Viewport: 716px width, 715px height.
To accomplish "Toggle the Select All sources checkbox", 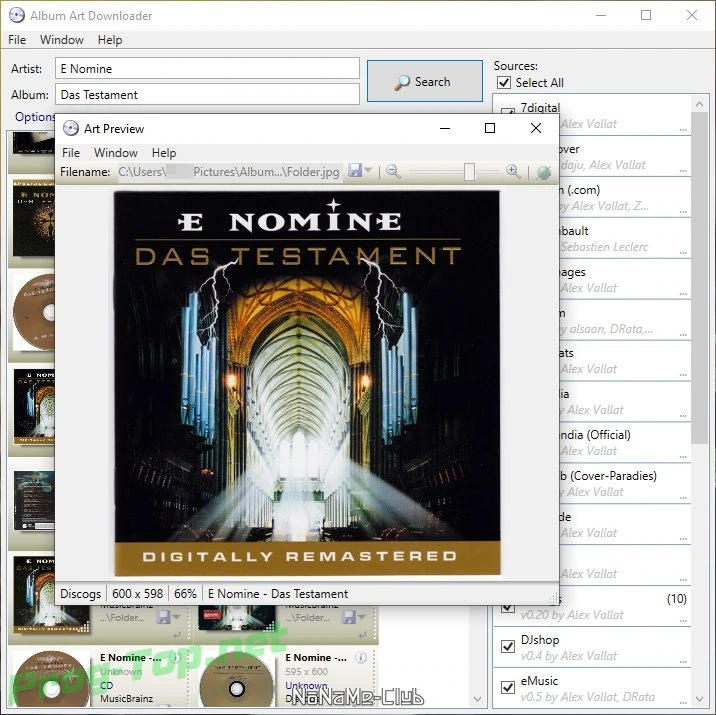I will [x=504, y=83].
